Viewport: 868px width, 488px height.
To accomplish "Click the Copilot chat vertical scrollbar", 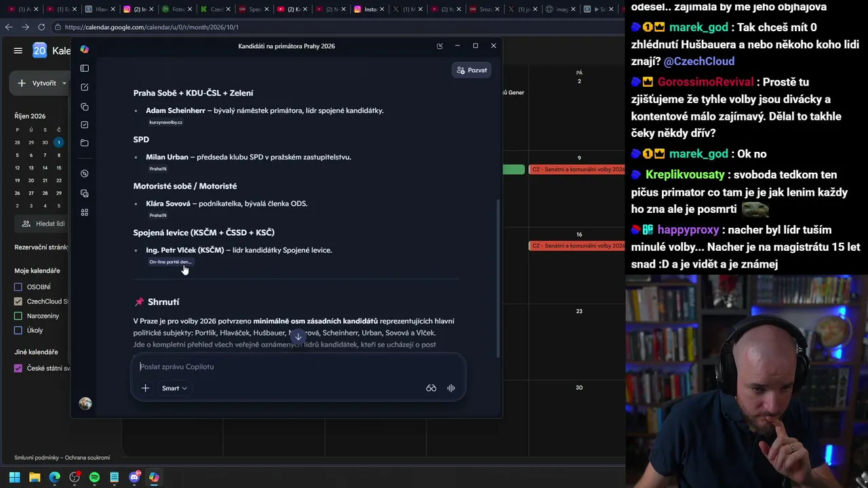I will pos(498,278).
